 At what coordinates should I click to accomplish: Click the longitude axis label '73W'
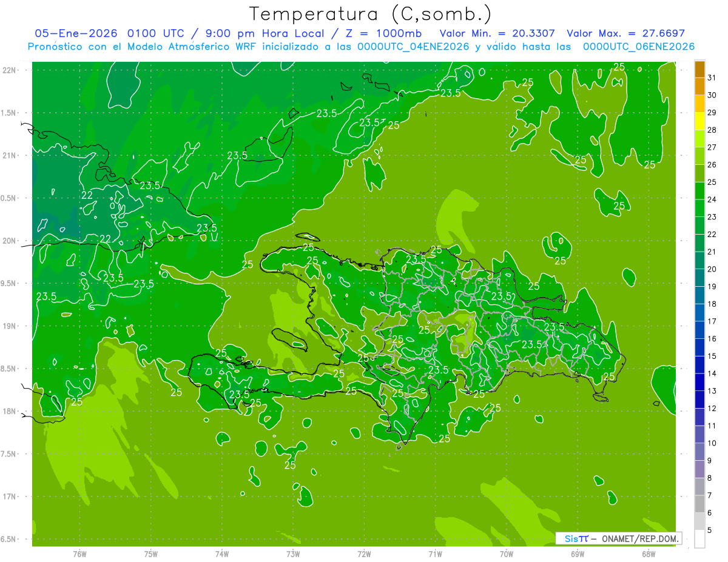tap(293, 554)
